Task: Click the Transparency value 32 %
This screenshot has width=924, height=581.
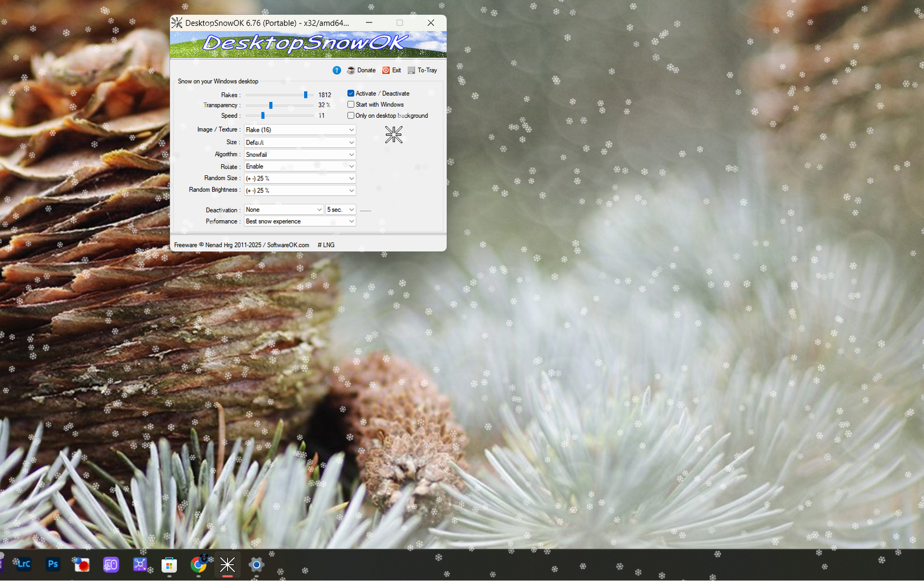Action: [324, 105]
